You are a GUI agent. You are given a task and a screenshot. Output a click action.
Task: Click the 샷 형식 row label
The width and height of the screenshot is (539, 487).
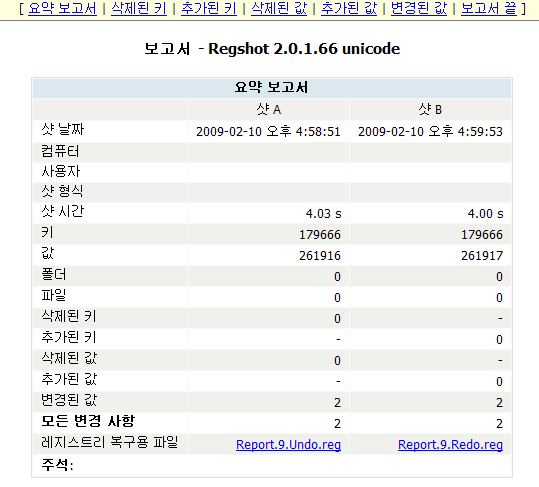pyautogui.click(x=62, y=191)
